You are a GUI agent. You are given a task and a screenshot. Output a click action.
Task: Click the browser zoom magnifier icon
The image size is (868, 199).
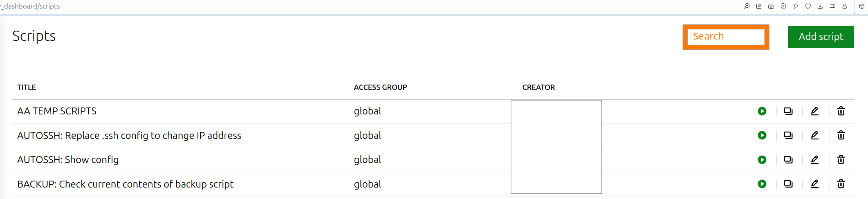tap(746, 6)
